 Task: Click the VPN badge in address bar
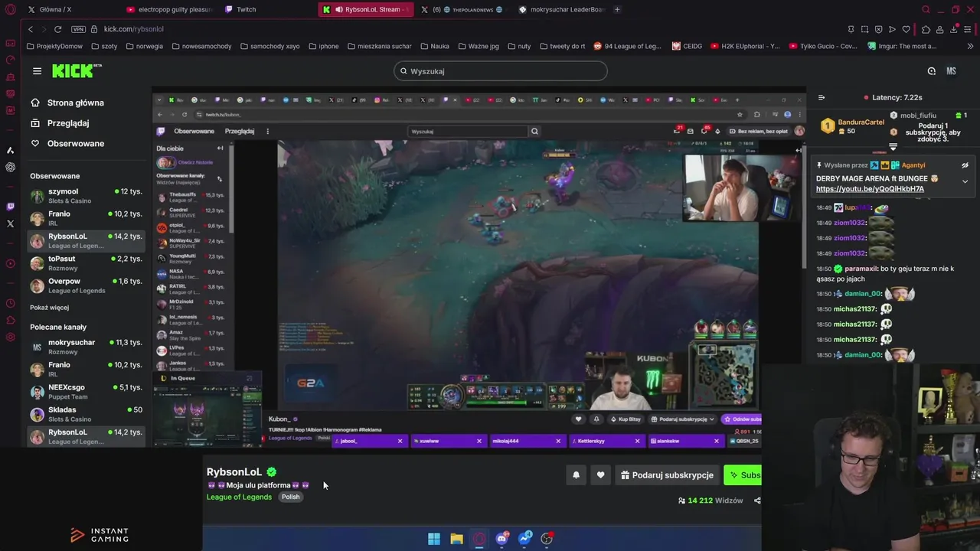78,29
